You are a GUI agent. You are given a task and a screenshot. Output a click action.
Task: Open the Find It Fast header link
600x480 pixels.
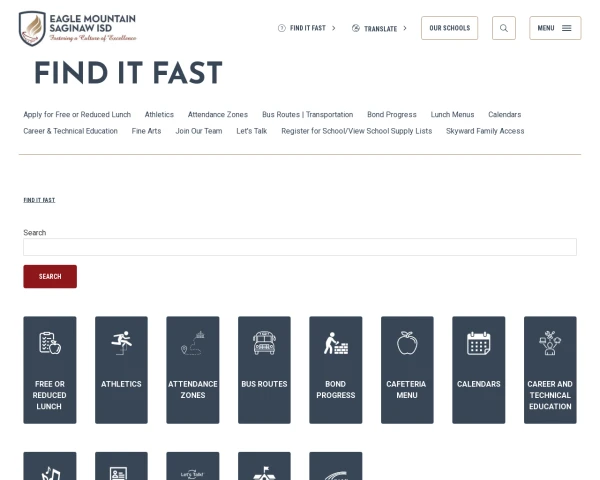tap(308, 28)
